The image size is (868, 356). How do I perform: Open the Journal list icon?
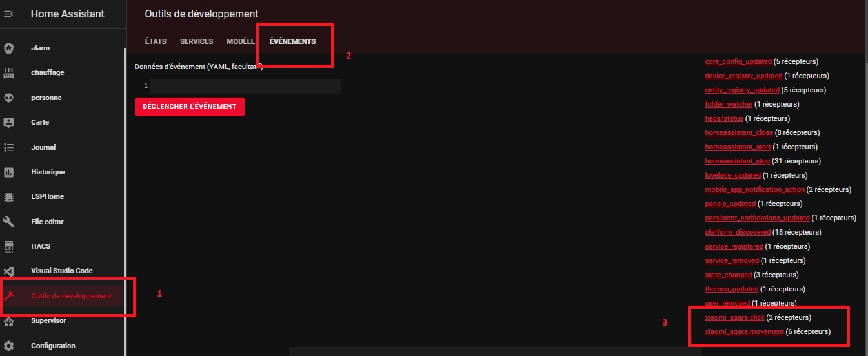[x=9, y=147]
